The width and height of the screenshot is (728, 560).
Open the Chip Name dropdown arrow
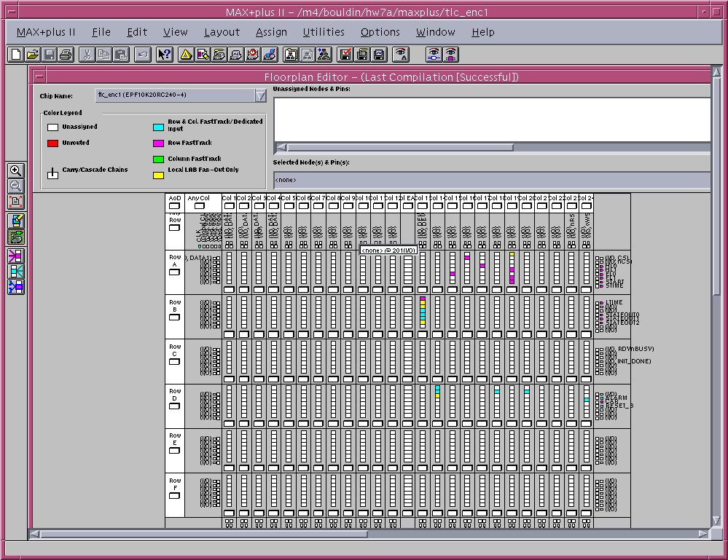[261, 95]
